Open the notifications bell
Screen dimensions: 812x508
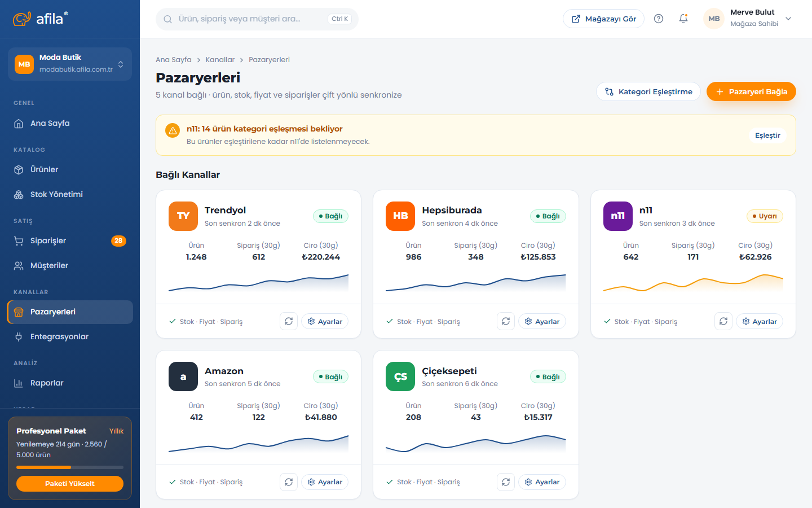point(683,19)
